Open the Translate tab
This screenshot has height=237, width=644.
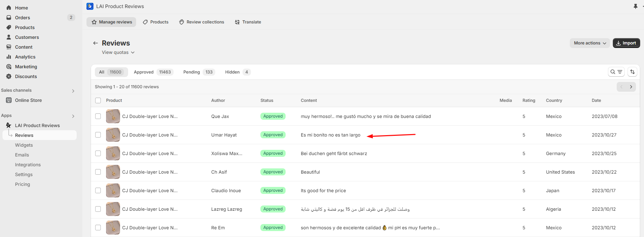(x=248, y=22)
